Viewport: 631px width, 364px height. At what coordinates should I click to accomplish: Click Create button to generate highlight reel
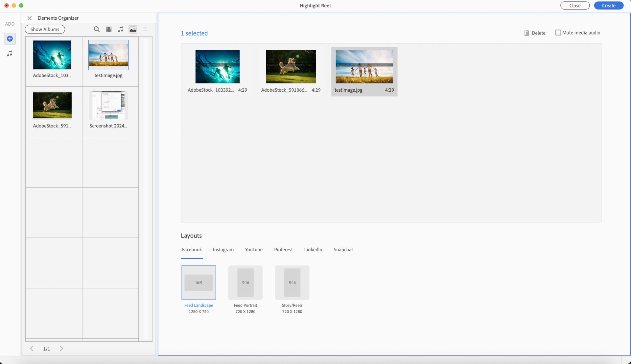(608, 5)
